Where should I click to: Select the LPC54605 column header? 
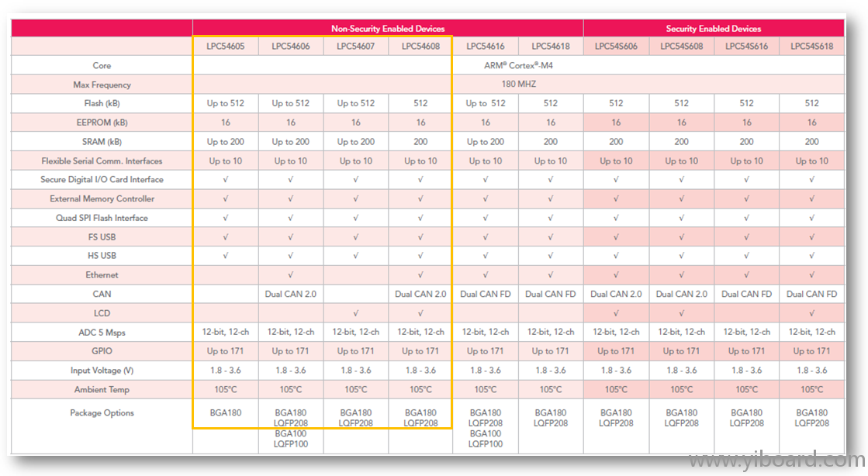[x=225, y=46]
